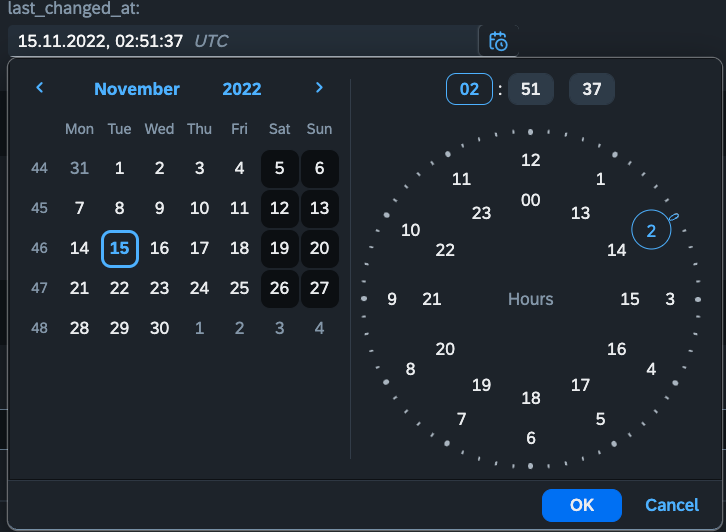Screen dimensions: 726x532
Task: Choose November 18 in calendar
Action: 239,248
